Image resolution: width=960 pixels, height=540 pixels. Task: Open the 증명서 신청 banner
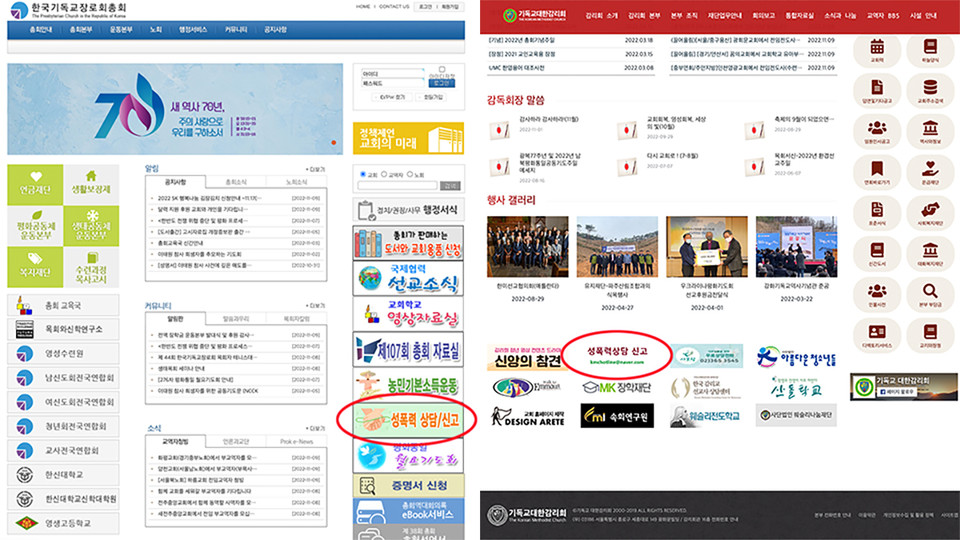click(x=408, y=486)
